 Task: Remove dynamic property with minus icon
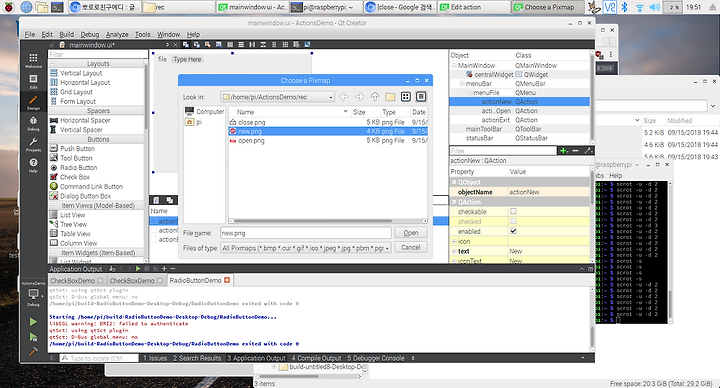575,151
